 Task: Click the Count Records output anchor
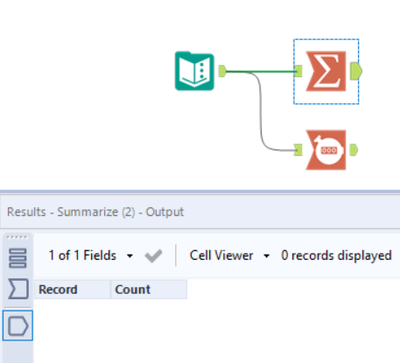[x=354, y=150]
